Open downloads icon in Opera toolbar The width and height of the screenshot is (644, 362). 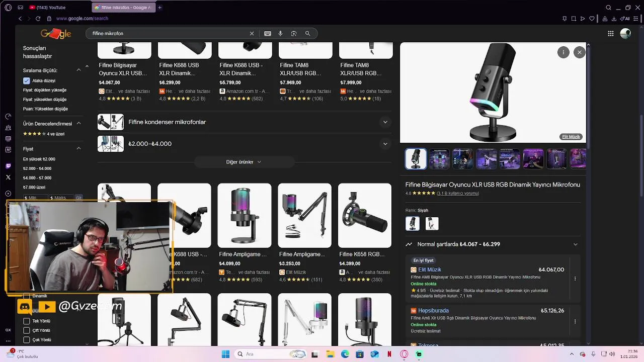[x=614, y=19]
